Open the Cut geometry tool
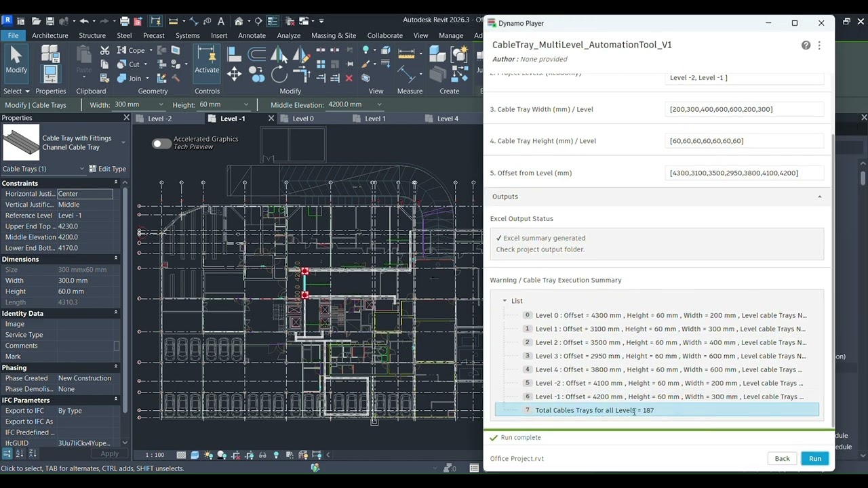The image size is (868, 488). click(132, 64)
